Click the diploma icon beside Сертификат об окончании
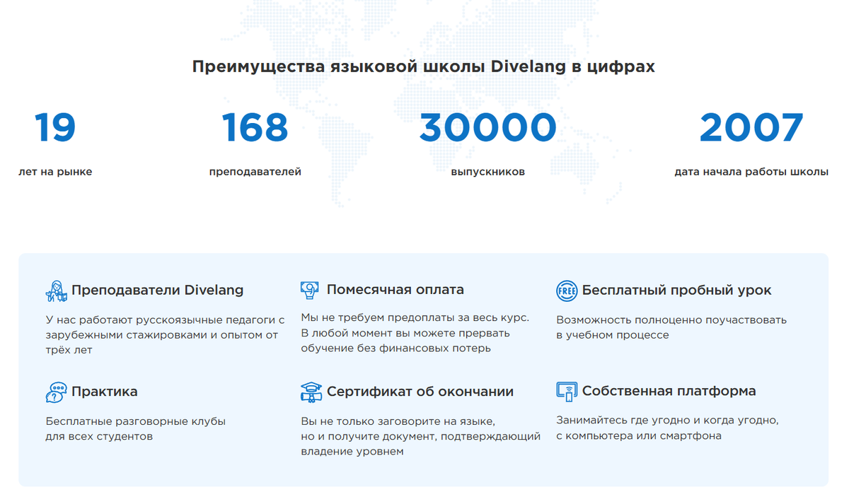The image size is (849, 504). click(311, 392)
